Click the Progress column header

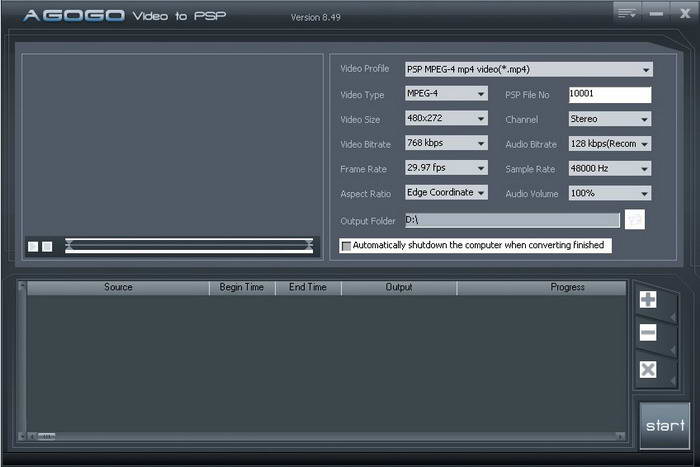click(542, 288)
